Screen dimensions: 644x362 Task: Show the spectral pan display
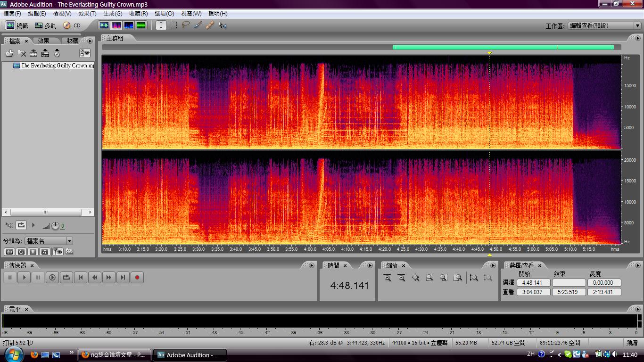[129, 25]
